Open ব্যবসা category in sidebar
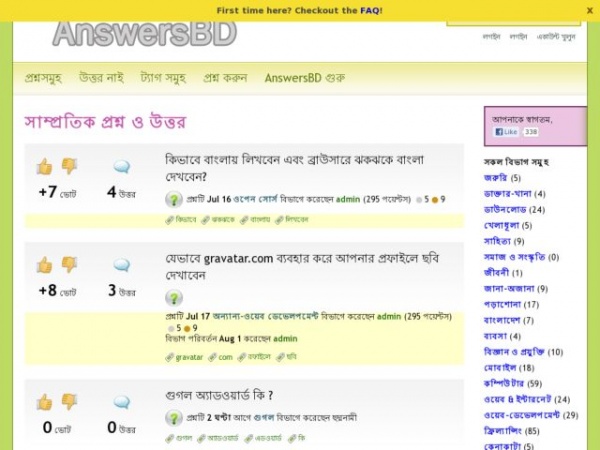This screenshot has width=600, height=450. (495, 336)
